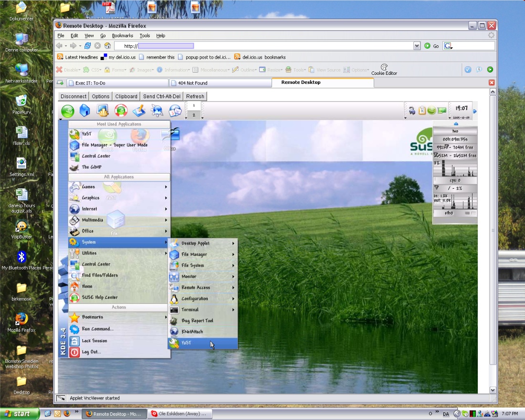Open the URL history dropdown
Viewport: 525px width, 420px height.
(417, 46)
